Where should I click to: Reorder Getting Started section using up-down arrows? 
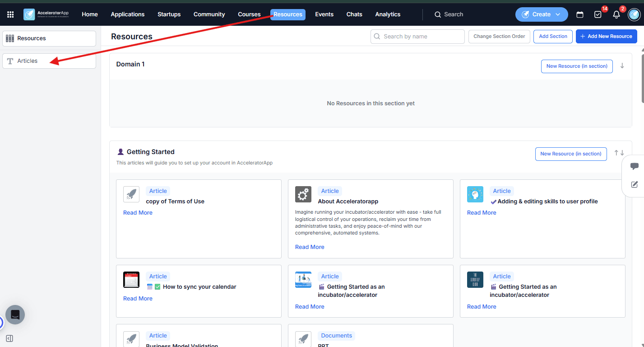[x=619, y=153]
